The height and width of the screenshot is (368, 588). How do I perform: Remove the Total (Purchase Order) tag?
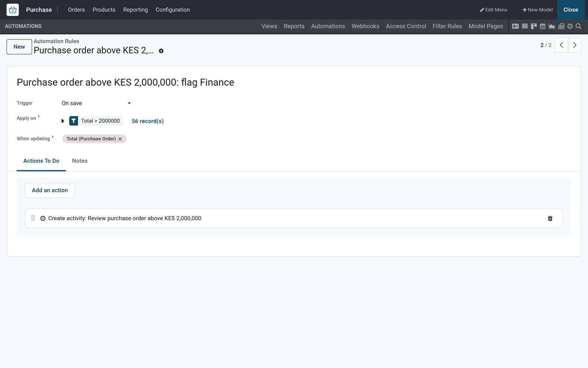tap(120, 139)
